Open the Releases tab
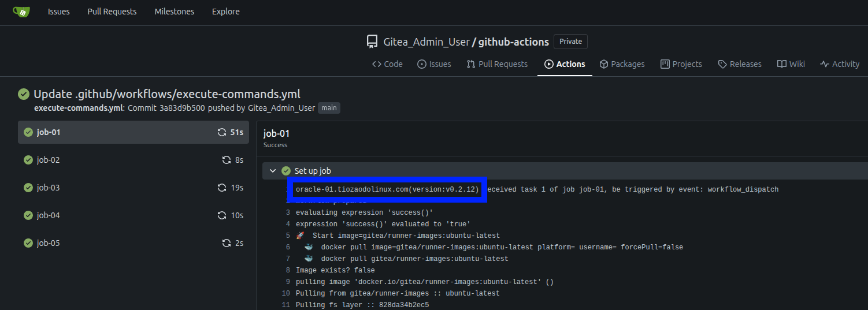Viewport: 868px width, 310px height. pos(740,64)
